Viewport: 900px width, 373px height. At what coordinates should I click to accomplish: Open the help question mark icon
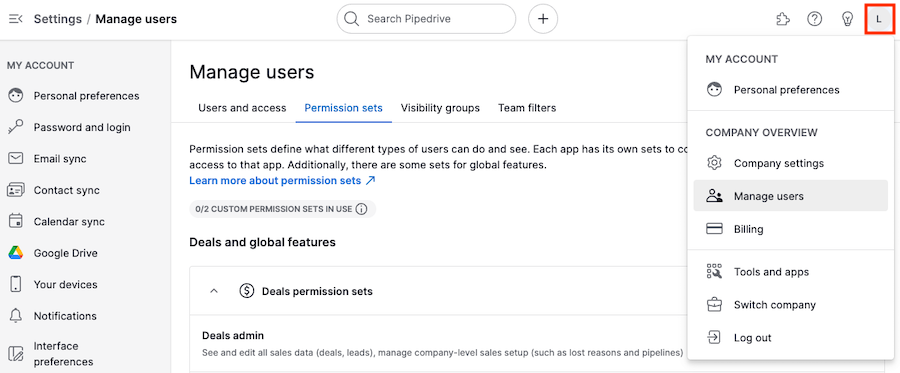coord(814,19)
